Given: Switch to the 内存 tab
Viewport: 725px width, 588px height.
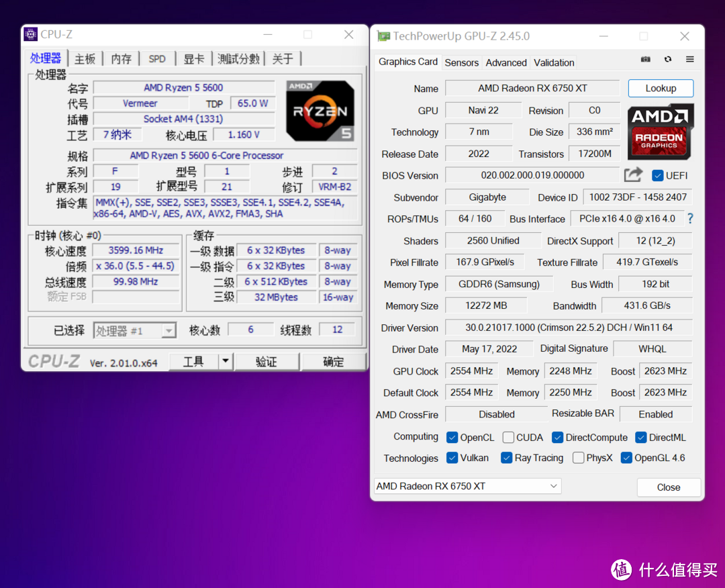Looking at the screenshot, I should (121, 59).
